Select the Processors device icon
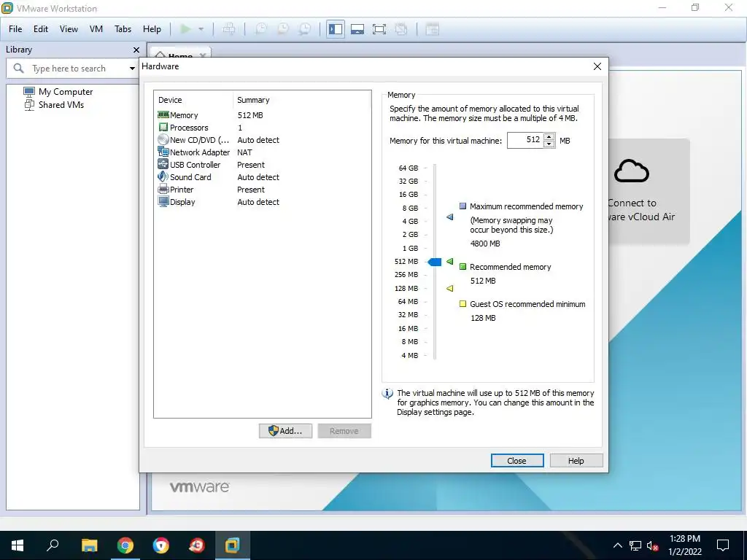Screen dimensions: 747x560 (x=163, y=127)
